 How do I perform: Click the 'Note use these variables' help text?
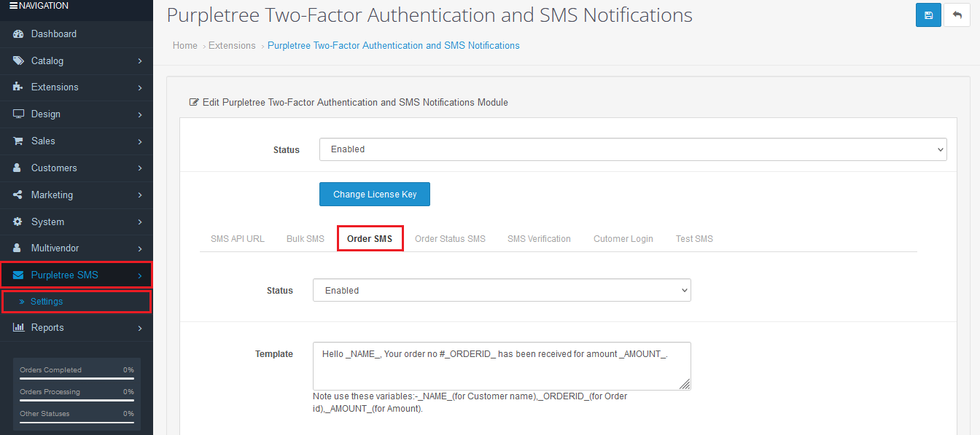(470, 403)
